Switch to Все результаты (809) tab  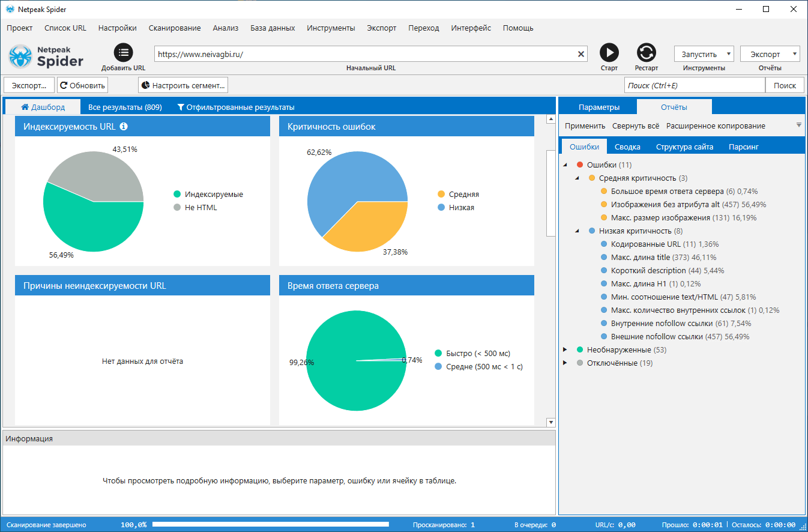click(x=125, y=107)
